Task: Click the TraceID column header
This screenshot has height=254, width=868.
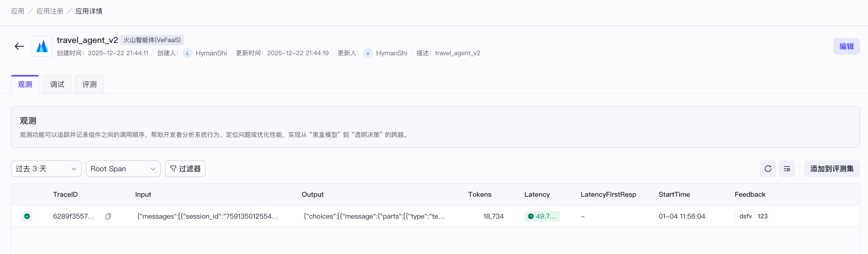Action: tap(65, 194)
